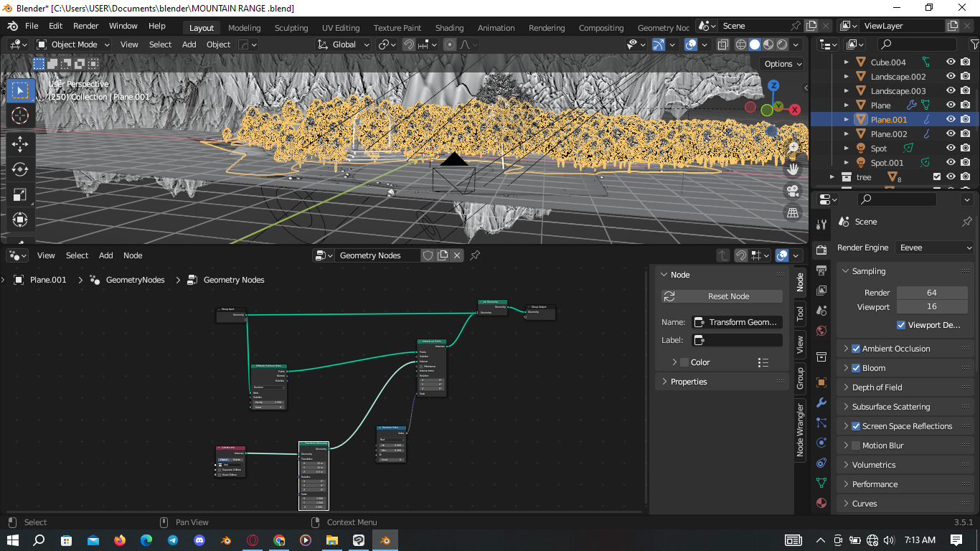Viewport: 980px width, 551px height.
Task: Switch viewport to wireframe shading
Action: point(741,44)
